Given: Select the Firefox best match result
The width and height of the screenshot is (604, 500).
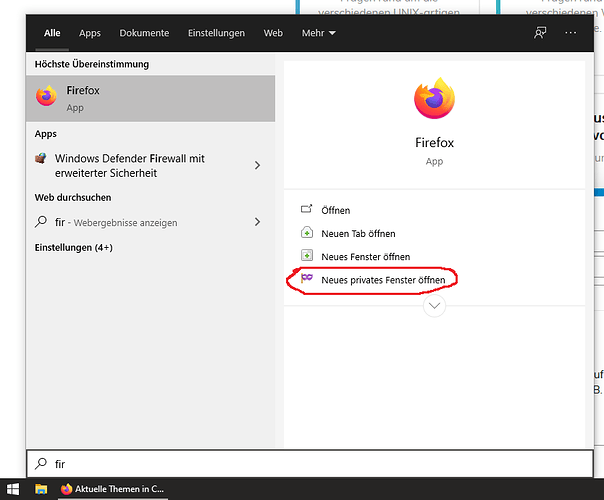Looking at the screenshot, I should coord(151,99).
